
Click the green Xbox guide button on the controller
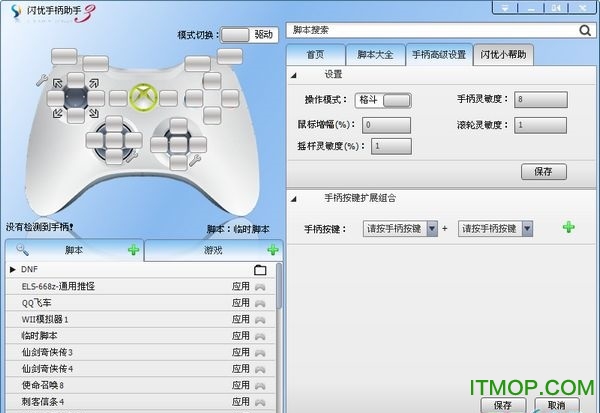tap(143, 98)
